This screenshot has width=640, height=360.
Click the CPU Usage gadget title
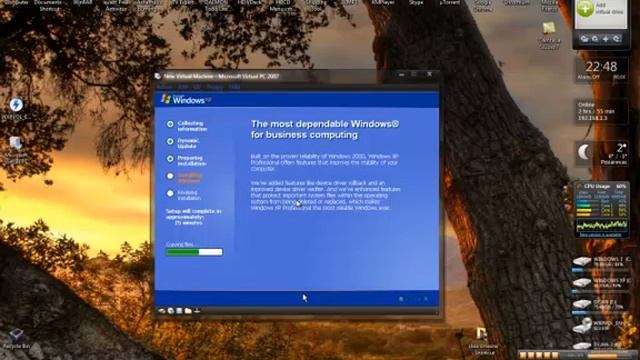(597, 186)
